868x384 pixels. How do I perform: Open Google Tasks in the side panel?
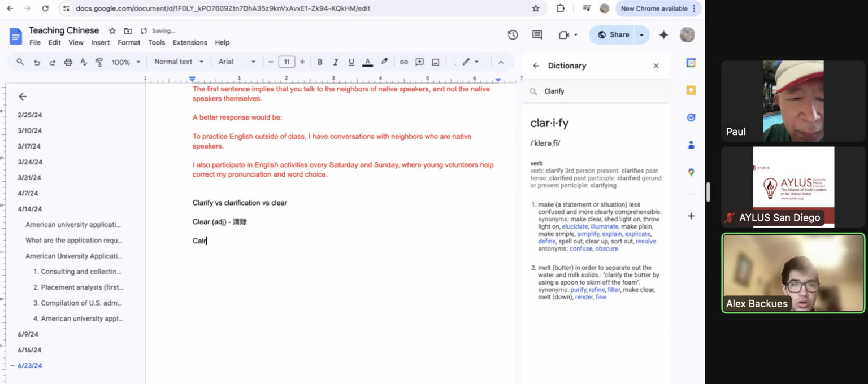pyautogui.click(x=691, y=117)
